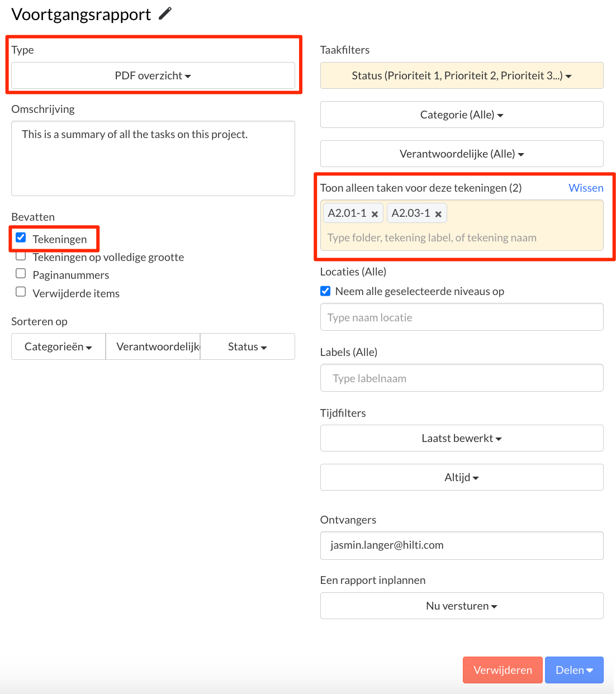Click the red Verwijderen button
The height and width of the screenshot is (694, 616).
pyautogui.click(x=503, y=670)
